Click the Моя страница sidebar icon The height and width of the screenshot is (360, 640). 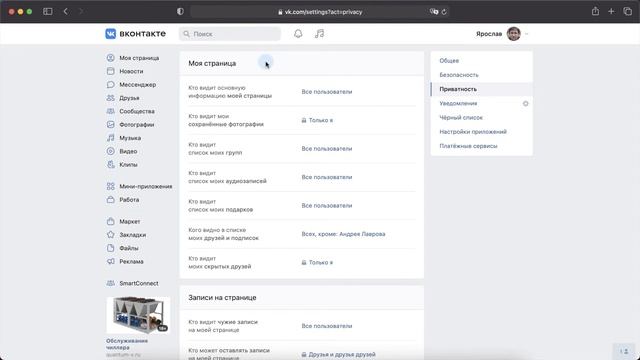[111, 58]
